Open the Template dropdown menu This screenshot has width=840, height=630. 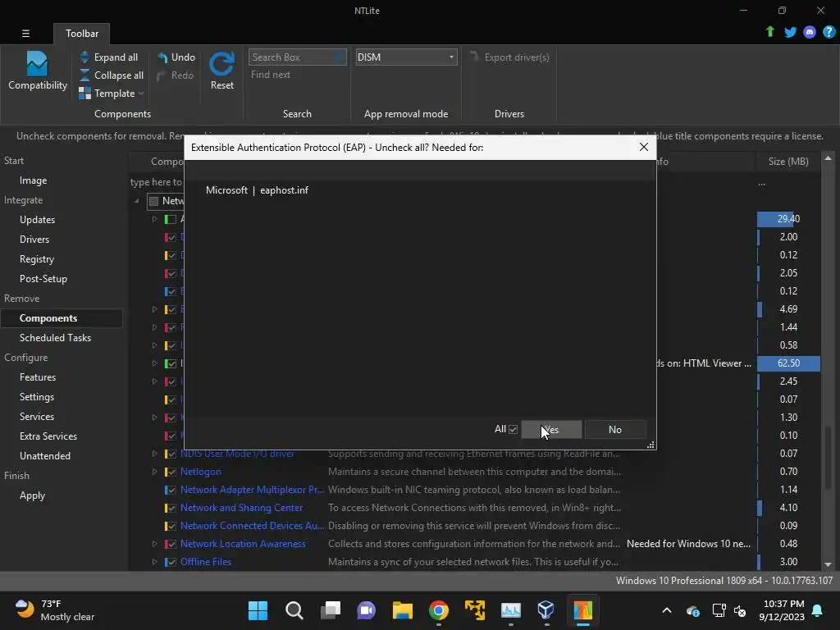[x=112, y=94]
